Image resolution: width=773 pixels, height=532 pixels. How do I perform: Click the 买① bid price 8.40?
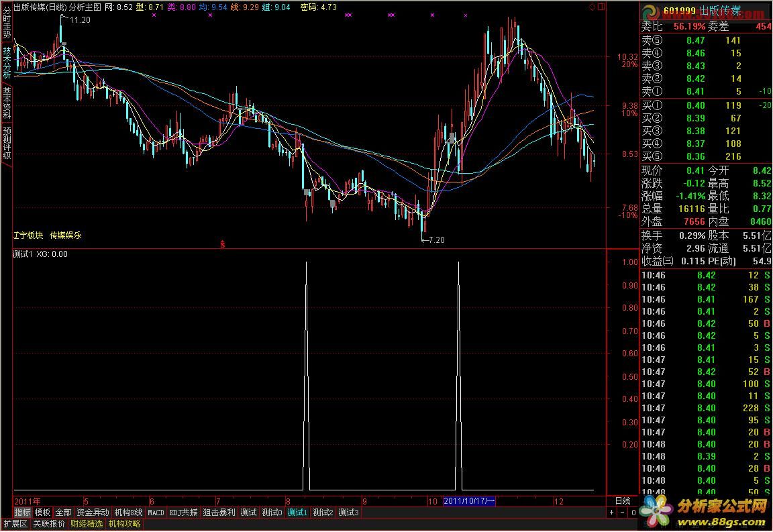coord(696,105)
